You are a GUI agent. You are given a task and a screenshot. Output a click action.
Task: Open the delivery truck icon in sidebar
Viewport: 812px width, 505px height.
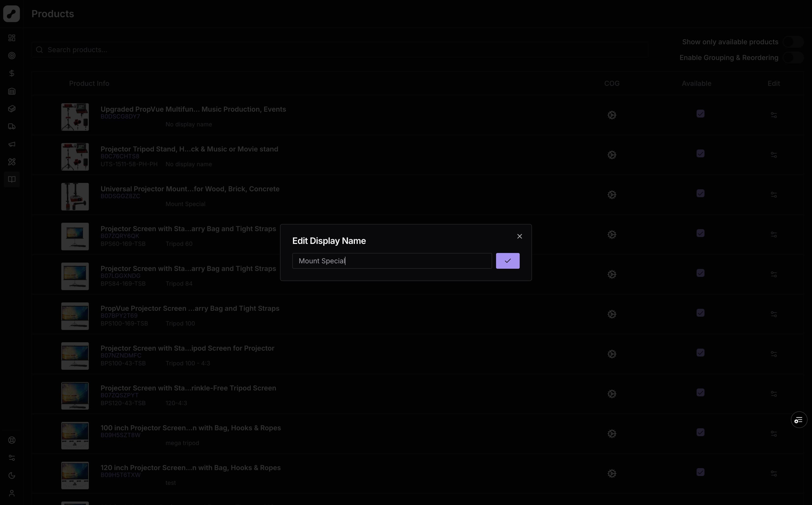(x=12, y=127)
